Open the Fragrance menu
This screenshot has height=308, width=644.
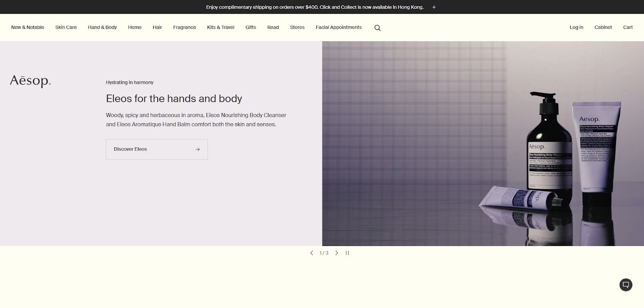(184, 27)
